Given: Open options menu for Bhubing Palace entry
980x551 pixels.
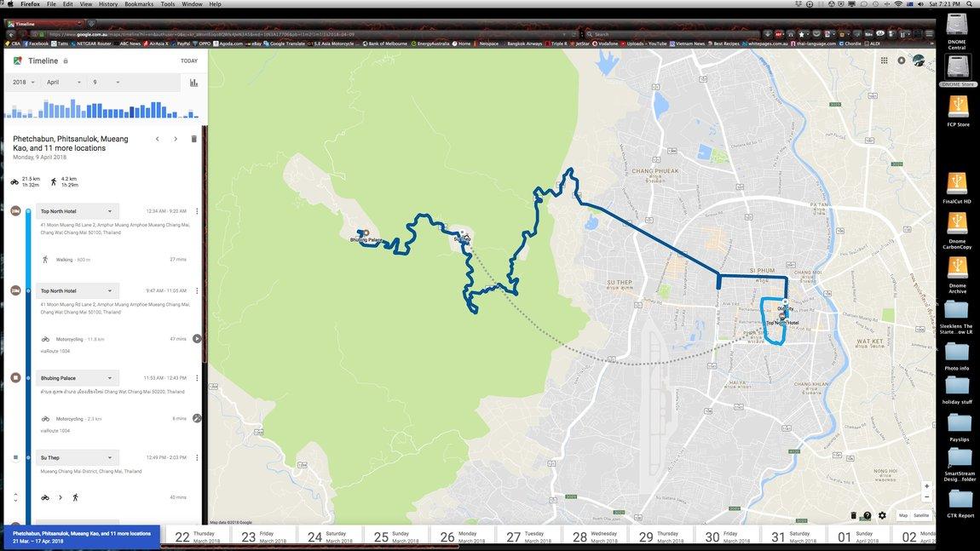Looking at the screenshot, I should [x=197, y=378].
